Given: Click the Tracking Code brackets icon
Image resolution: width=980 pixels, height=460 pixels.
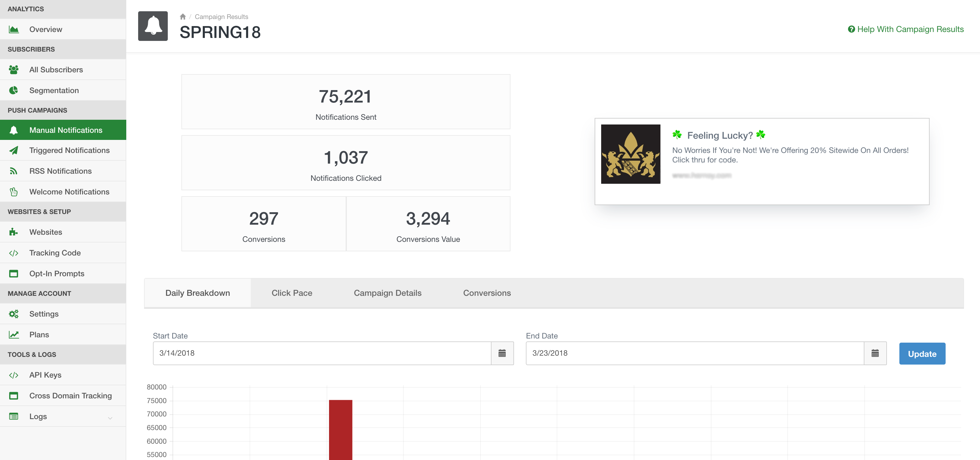Looking at the screenshot, I should (14, 253).
